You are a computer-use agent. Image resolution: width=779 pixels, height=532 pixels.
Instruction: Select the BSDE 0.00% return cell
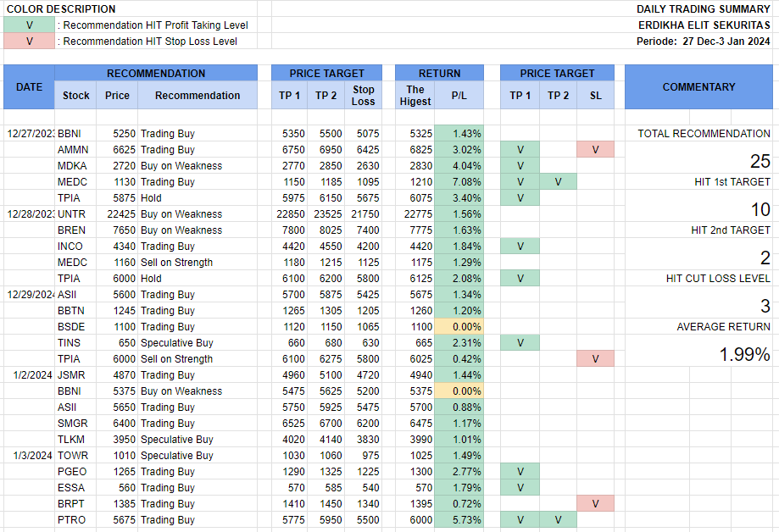(459, 327)
